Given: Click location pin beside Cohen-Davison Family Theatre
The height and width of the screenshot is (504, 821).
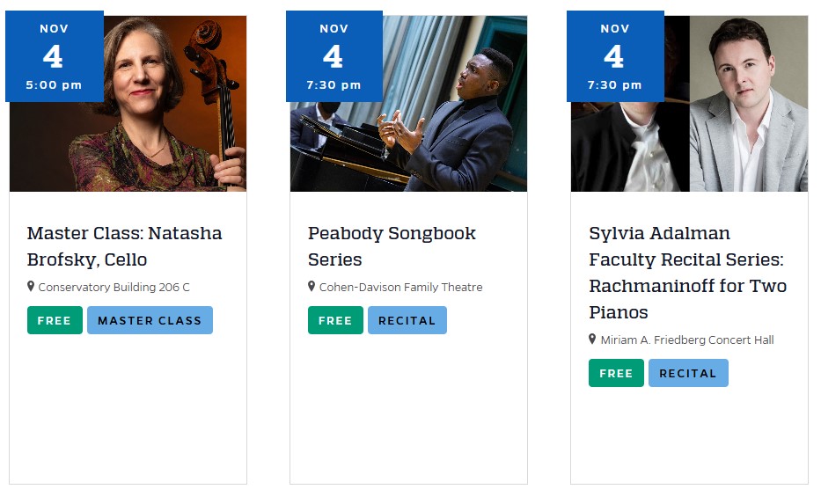Looking at the screenshot, I should (x=312, y=287).
